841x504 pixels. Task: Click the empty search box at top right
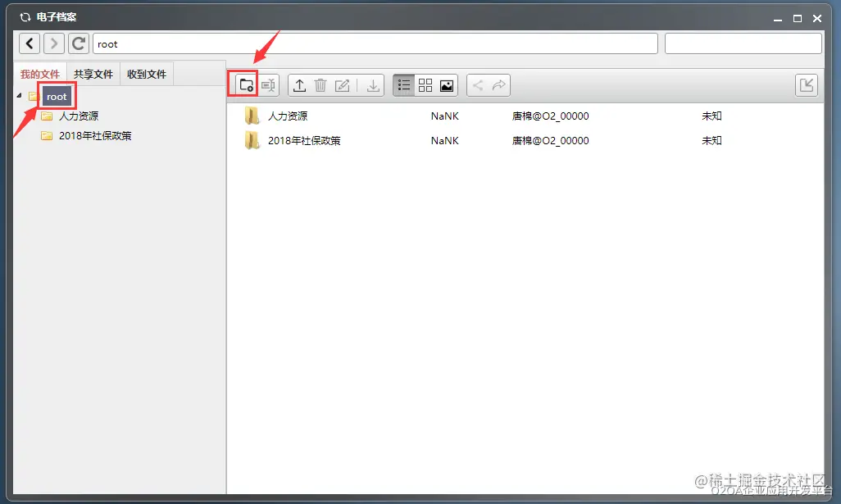tap(743, 43)
